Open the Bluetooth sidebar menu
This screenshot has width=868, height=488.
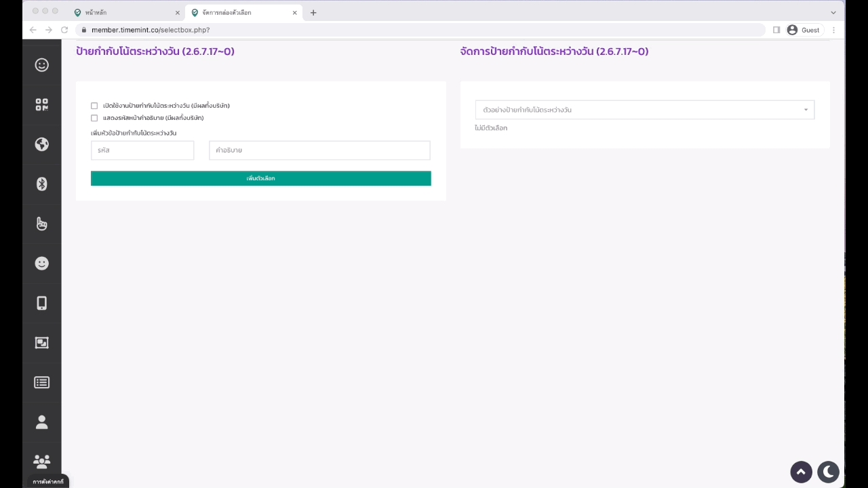(41, 184)
